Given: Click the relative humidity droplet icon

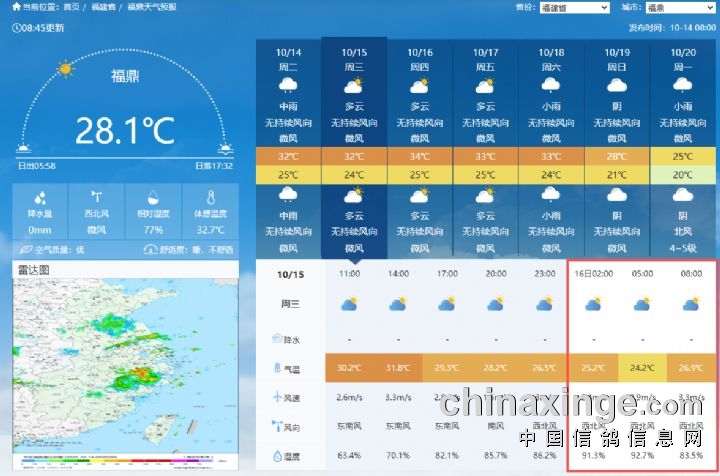Looking at the screenshot, I should (x=153, y=198).
